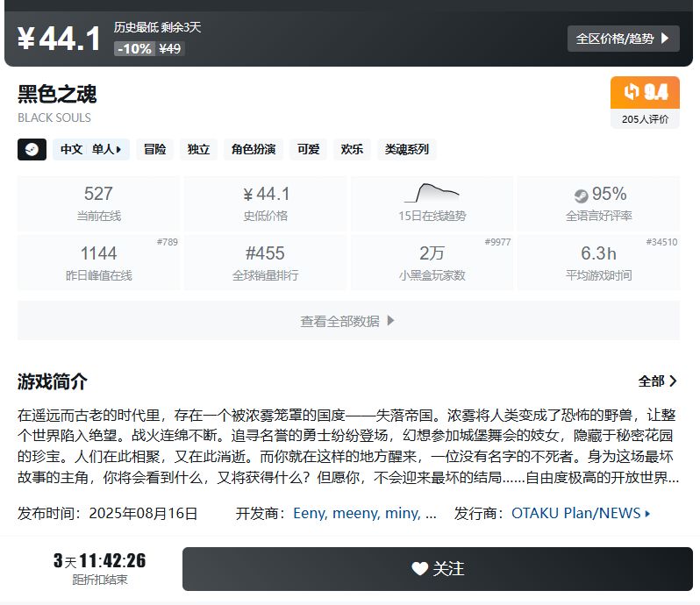Click the 关注 follow button
The height and width of the screenshot is (605, 700).
coord(438,569)
